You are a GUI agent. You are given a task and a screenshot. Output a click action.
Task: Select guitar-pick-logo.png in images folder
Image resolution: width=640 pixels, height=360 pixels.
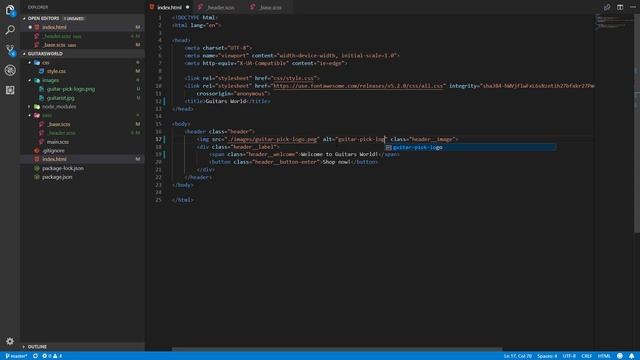[71, 89]
